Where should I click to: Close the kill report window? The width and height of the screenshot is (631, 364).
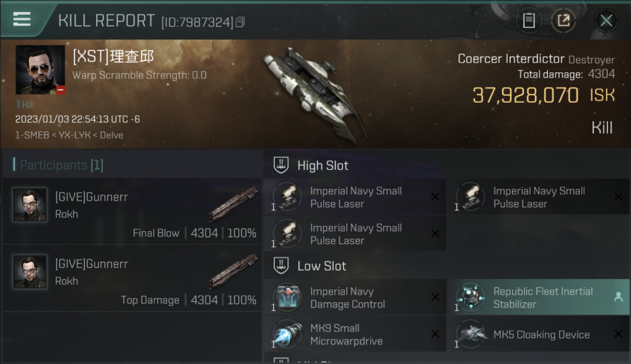pyautogui.click(x=606, y=20)
